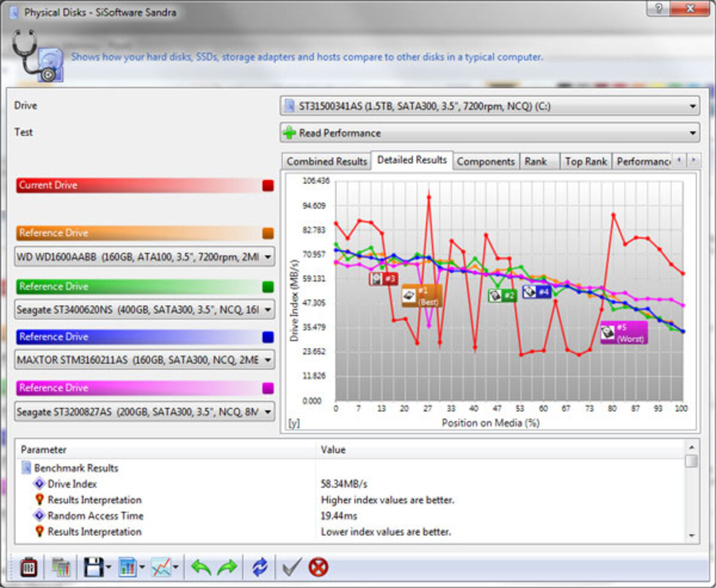Click the blue refresh arrows icon

pos(260,567)
